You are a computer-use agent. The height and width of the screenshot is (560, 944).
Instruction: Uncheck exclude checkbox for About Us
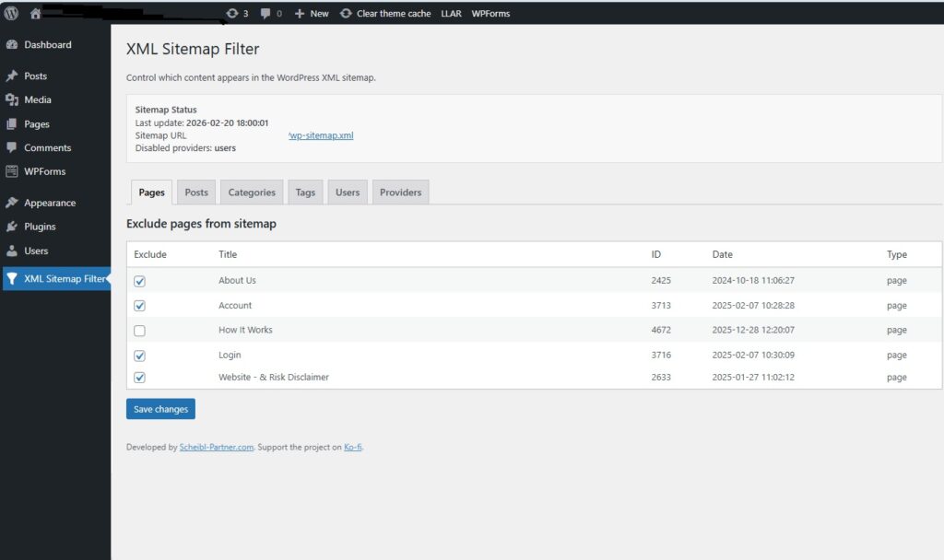pyautogui.click(x=139, y=281)
